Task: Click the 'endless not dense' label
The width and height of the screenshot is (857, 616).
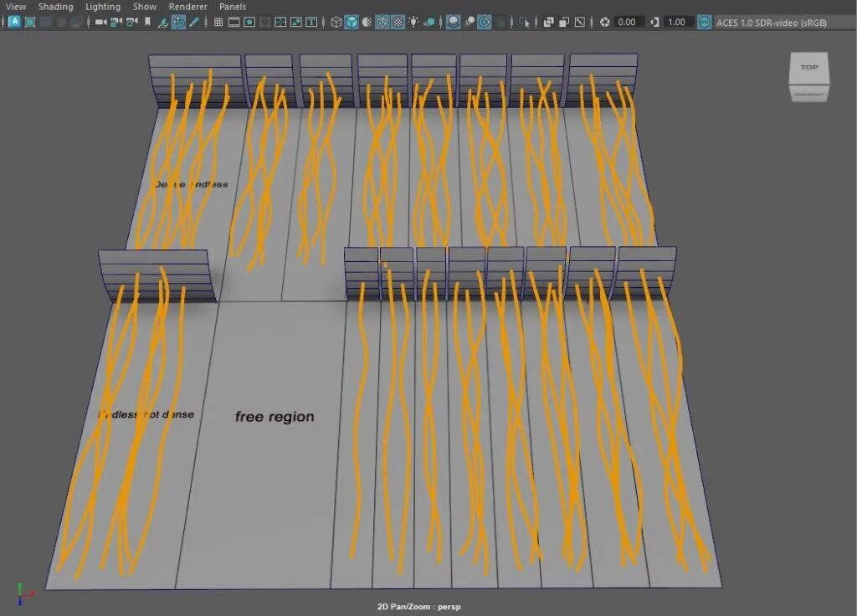Action: (146, 414)
